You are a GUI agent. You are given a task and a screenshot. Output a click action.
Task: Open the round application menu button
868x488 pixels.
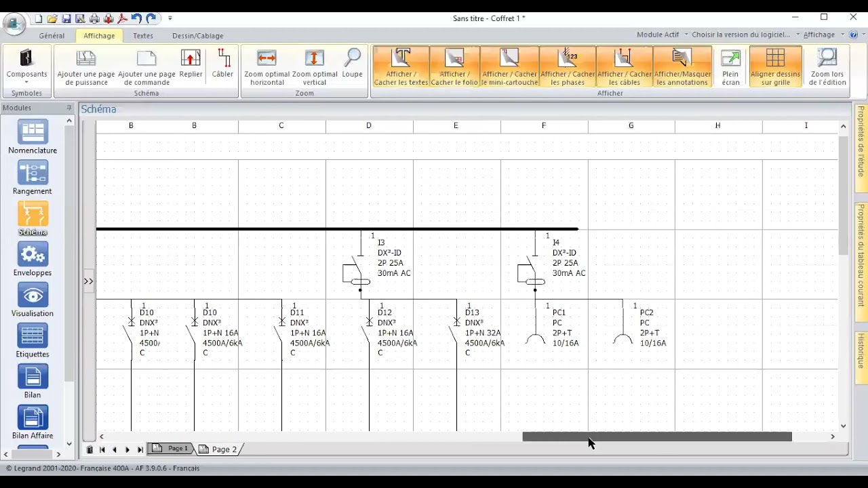pos(14,24)
